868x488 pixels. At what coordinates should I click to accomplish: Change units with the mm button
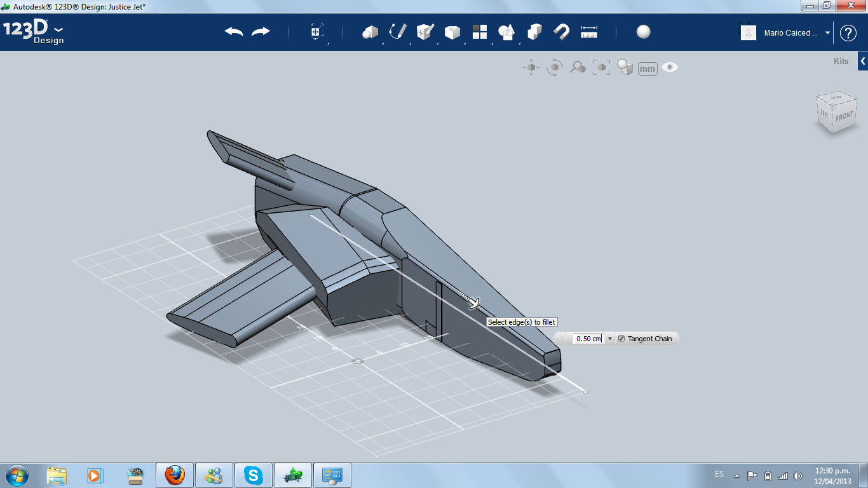[648, 69]
